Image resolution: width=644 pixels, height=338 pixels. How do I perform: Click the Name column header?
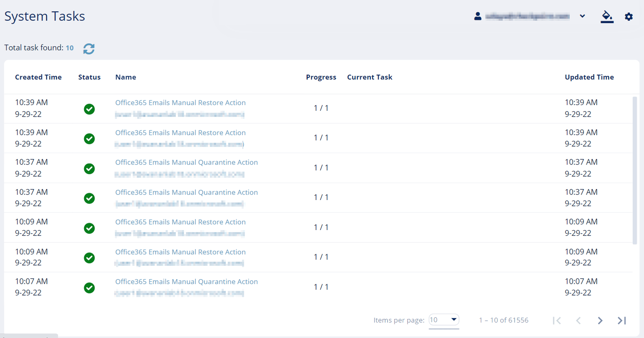tap(125, 77)
